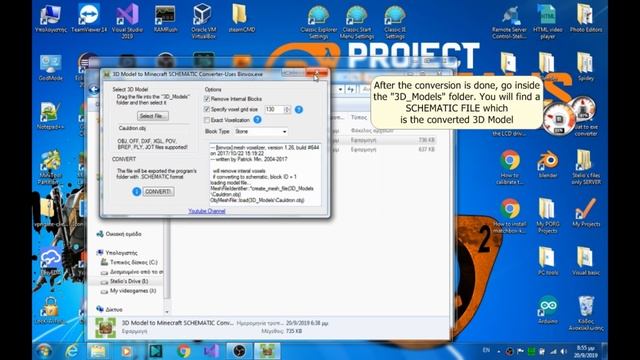Click Internet Explorer in the taskbar
This screenshot has height=360, width=640.
click(72, 351)
